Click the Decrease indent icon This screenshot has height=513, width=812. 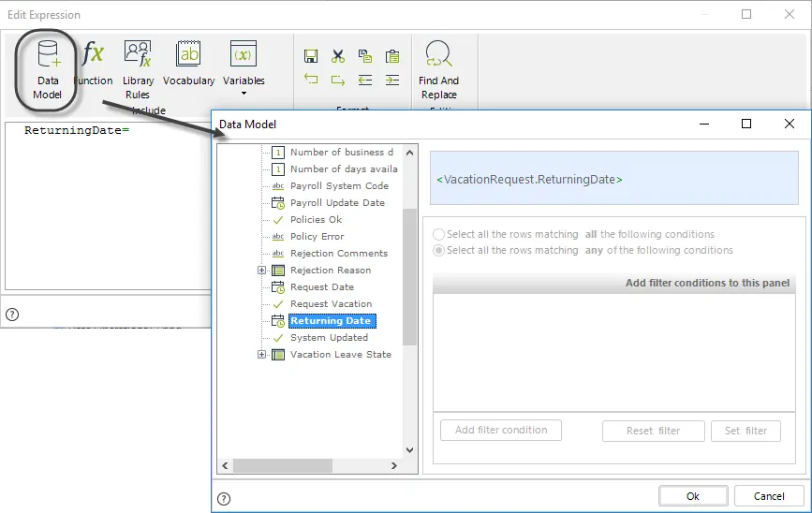coord(365,80)
